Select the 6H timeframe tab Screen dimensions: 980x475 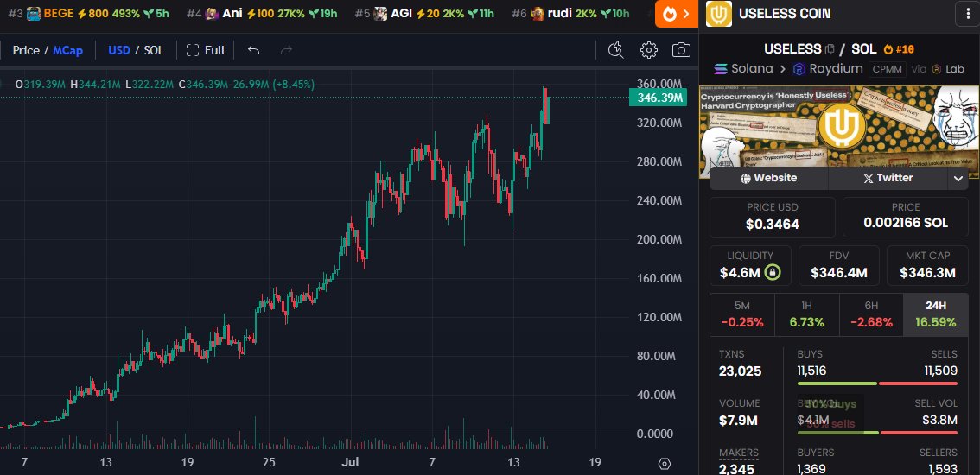[x=871, y=313]
